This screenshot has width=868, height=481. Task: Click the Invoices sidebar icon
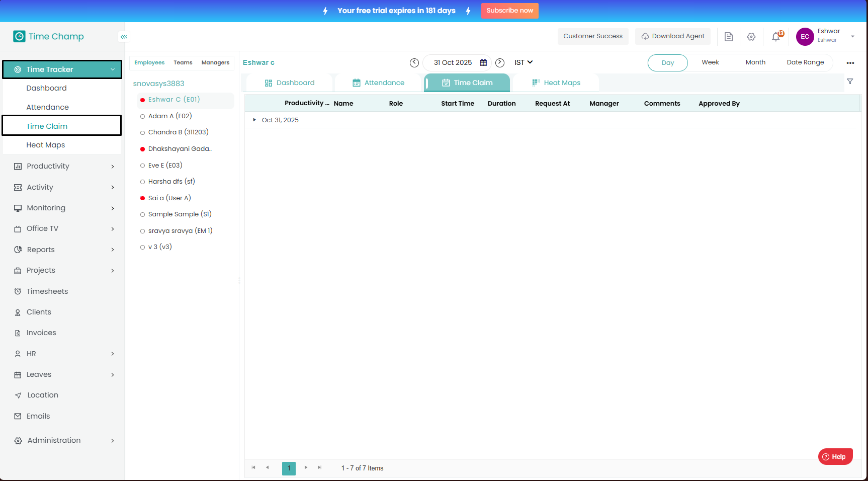(x=18, y=333)
